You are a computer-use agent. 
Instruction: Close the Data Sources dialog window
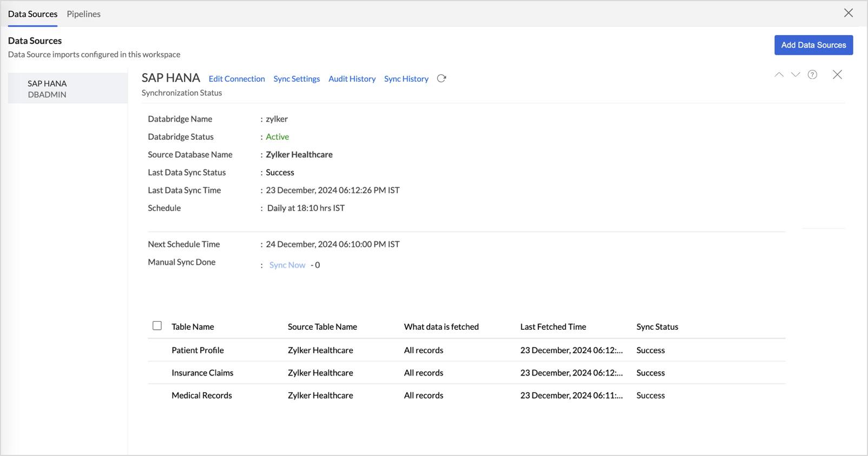(x=848, y=13)
